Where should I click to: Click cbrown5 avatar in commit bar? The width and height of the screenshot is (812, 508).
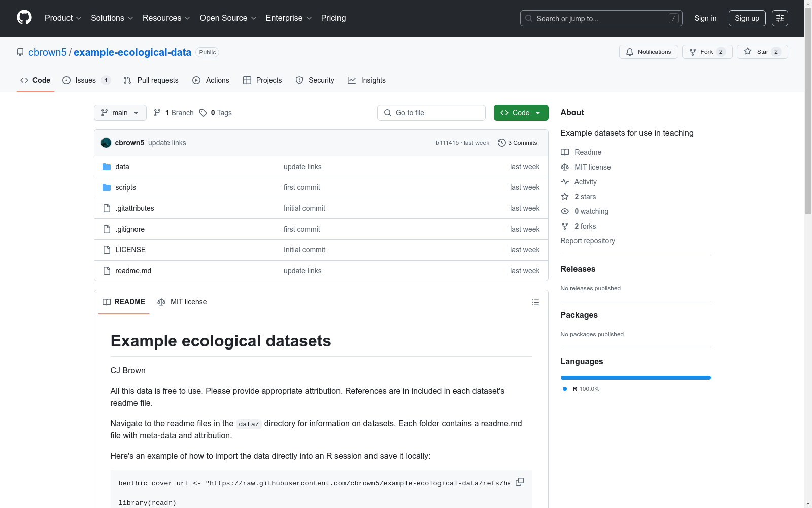point(106,143)
